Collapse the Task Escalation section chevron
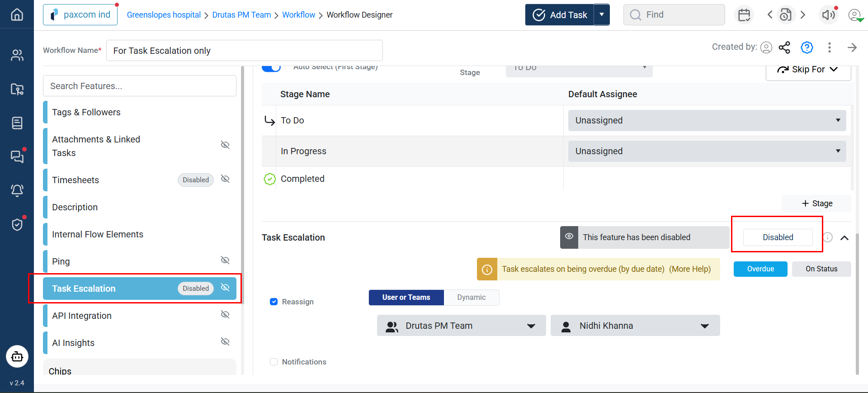The image size is (868, 393). pyautogui.click(x=844, y=238)
